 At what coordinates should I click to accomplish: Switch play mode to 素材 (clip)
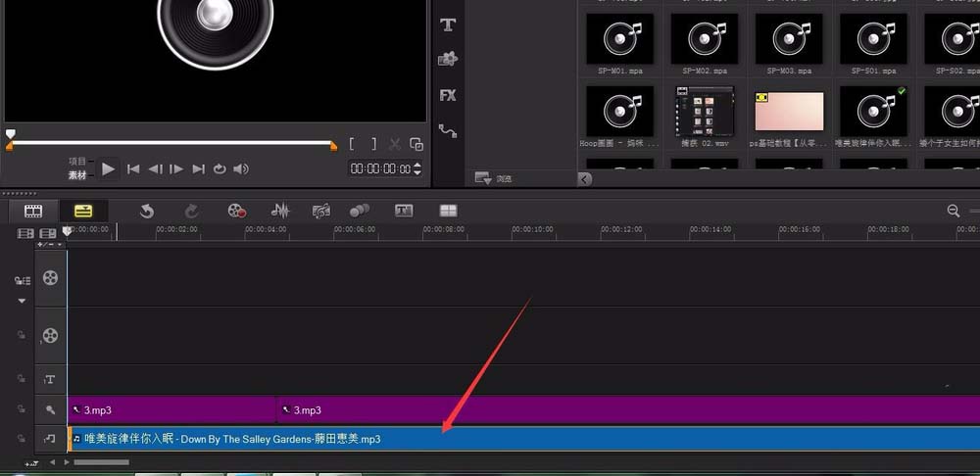point(77,175)
